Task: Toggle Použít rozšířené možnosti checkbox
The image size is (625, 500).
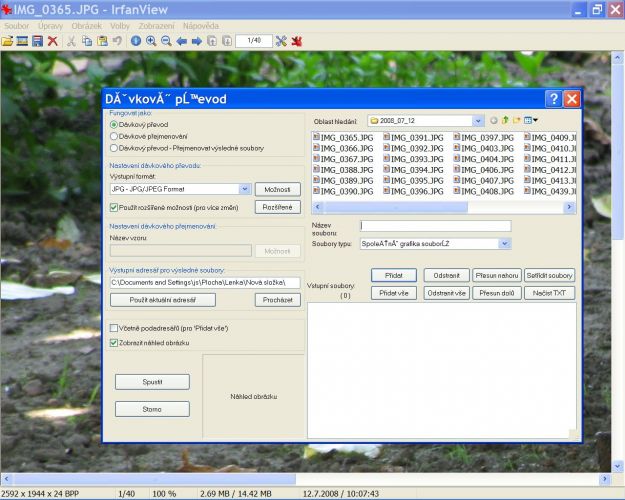Action: coord(114,207)
